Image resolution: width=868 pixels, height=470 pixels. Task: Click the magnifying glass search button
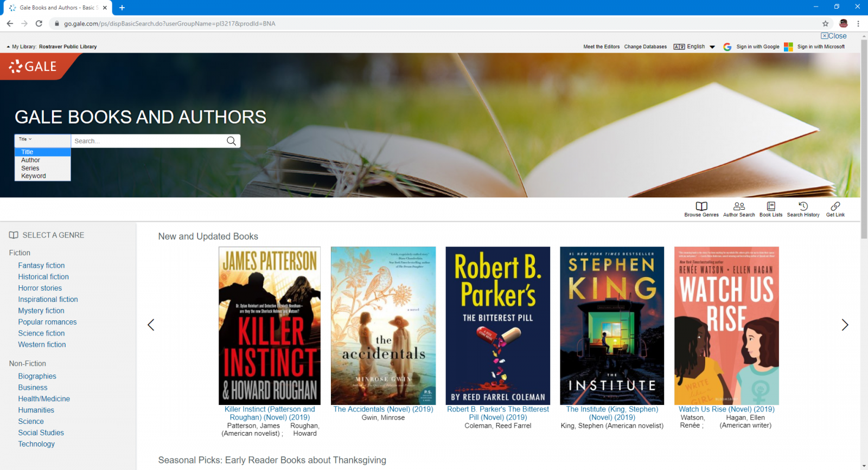[232, 141]
